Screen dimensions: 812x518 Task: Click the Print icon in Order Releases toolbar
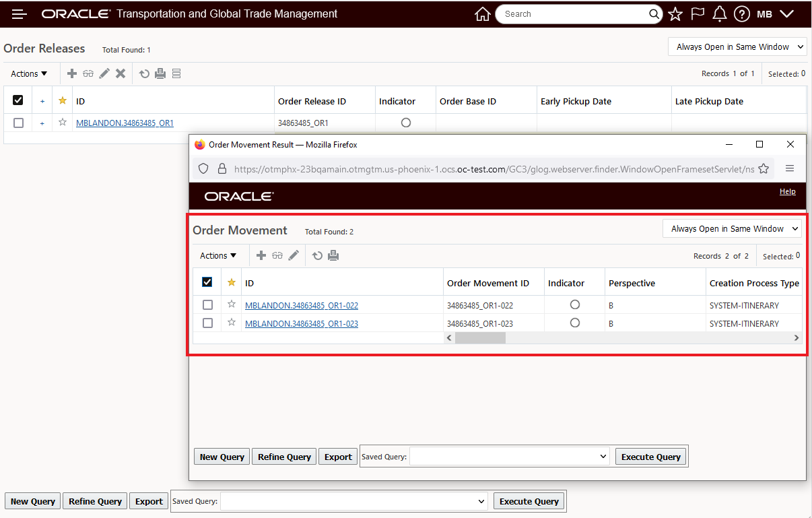pos(160,73)
